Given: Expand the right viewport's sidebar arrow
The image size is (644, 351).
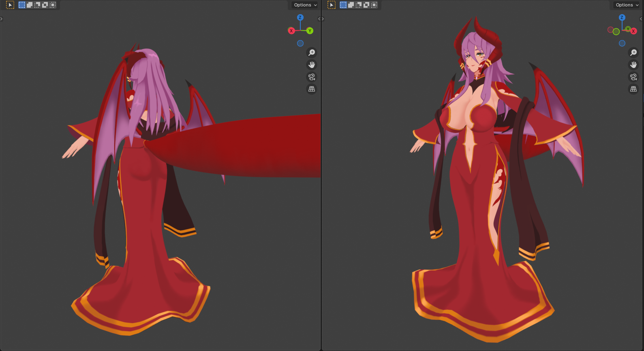Looking at the screenshot, I should 641,19.
